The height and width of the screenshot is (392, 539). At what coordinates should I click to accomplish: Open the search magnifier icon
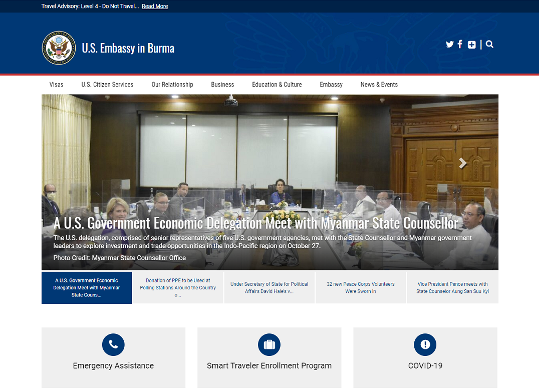[x=489, y=45]
